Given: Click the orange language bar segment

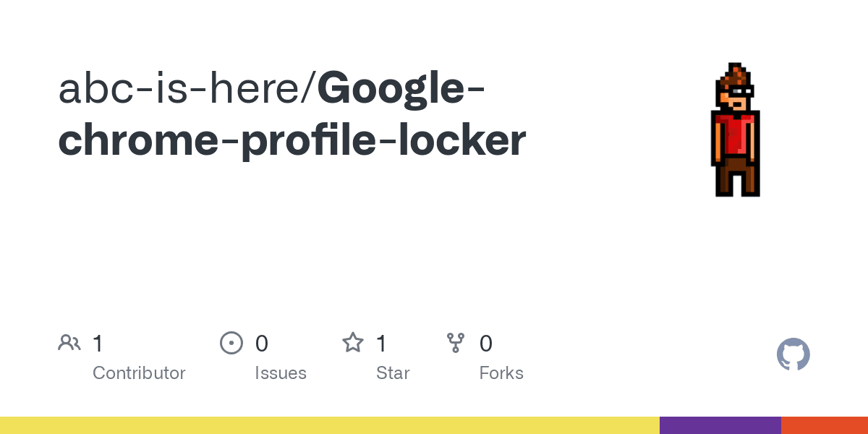Looking at the screenshot, I should pyautogui.click(x=824, y=425).
